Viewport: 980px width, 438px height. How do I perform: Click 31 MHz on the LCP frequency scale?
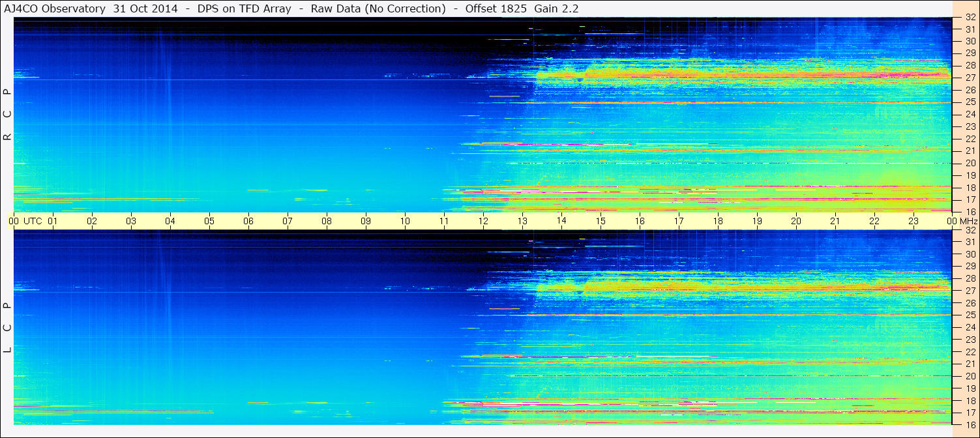[x=970, y=242]
